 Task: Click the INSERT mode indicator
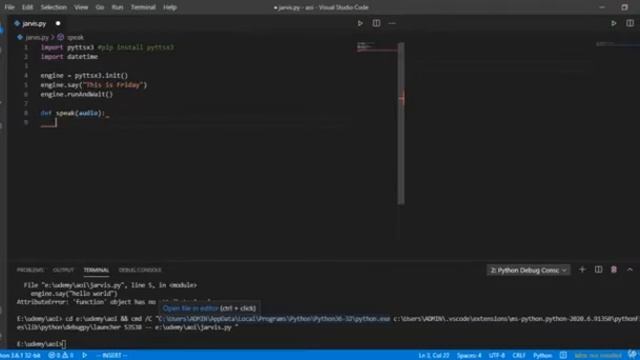(x=112, y=356)
